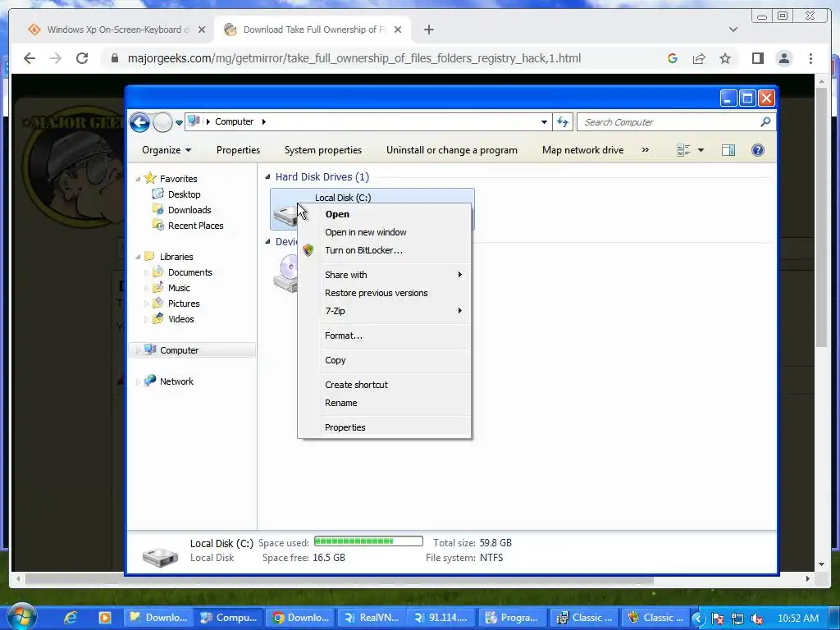Click Uninstall or change a program
The width and height of the screenshot is (840, 630).
click(452, 150)
